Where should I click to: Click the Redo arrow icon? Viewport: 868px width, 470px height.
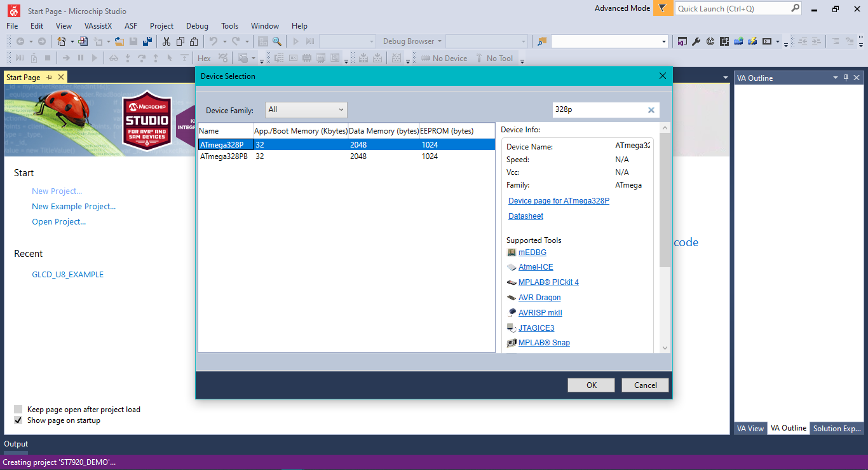click(236, 41)
